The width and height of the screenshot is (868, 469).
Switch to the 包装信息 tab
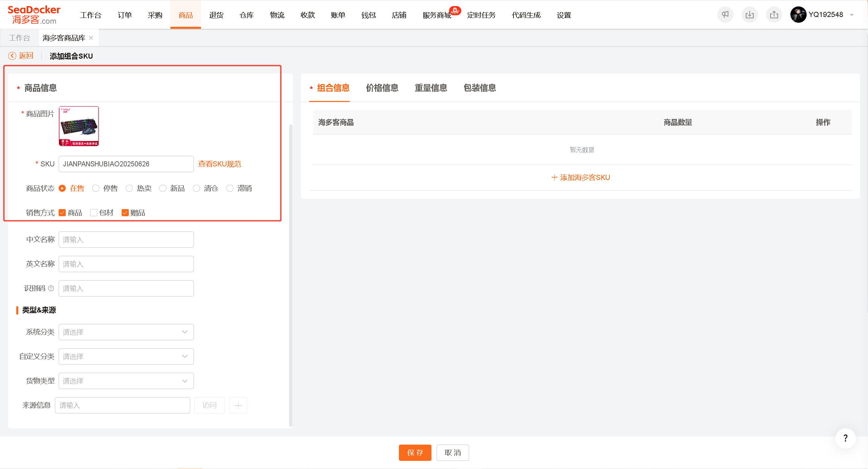(480, 88)
